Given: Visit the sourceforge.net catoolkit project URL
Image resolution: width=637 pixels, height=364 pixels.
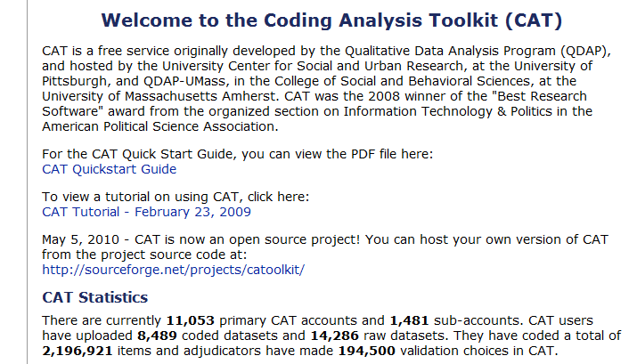Looking at the screenshot, I should pos(173,269).
